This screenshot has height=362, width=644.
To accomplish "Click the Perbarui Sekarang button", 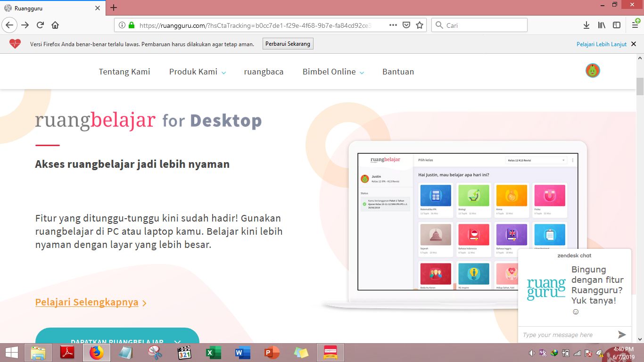I will [288, 44].
